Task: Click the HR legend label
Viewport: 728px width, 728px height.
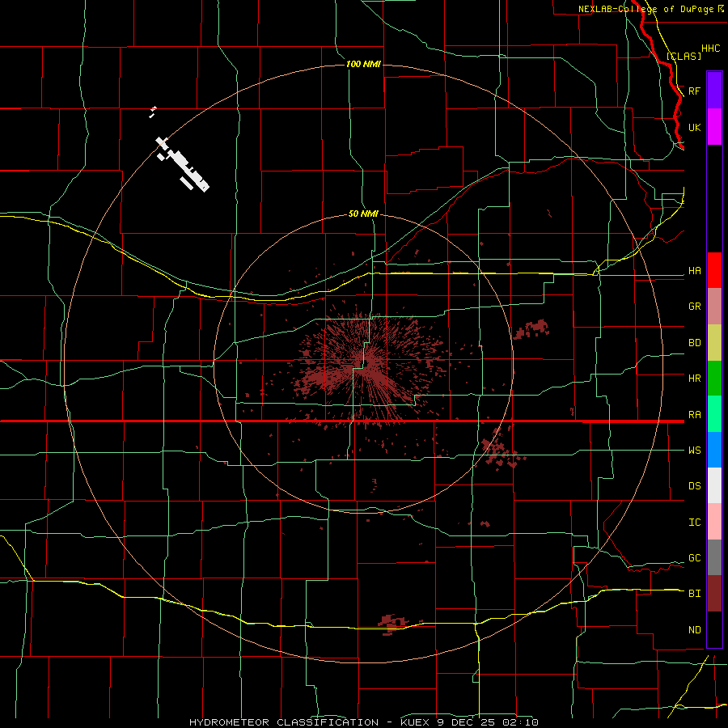Action: [x=694, y=379]
